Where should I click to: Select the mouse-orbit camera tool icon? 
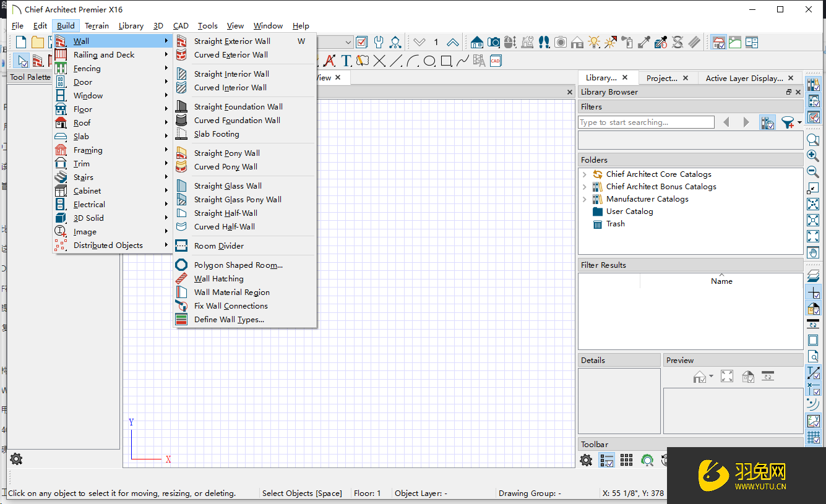tap(510, 42)
